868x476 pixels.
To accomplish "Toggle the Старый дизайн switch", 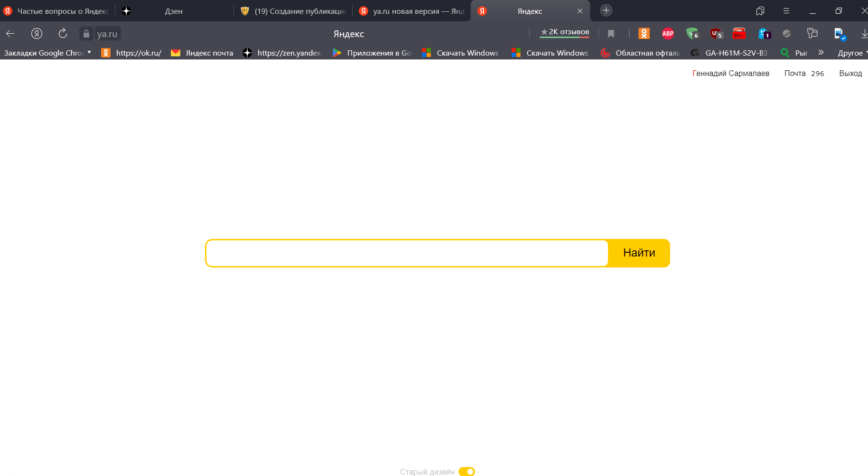I will (x=467, y=471).
